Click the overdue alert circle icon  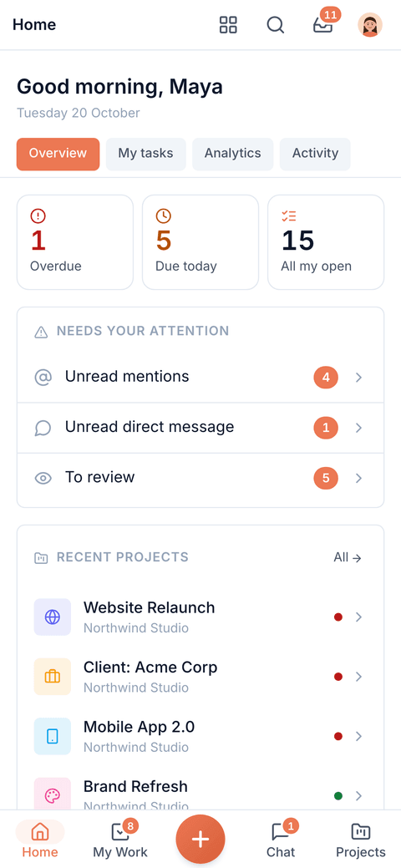coord(38,216)
